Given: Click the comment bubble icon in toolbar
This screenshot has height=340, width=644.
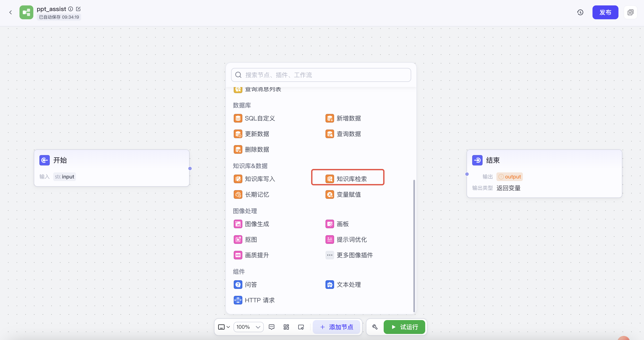Looking at the screenshot, I should click(x=272, y=327).
